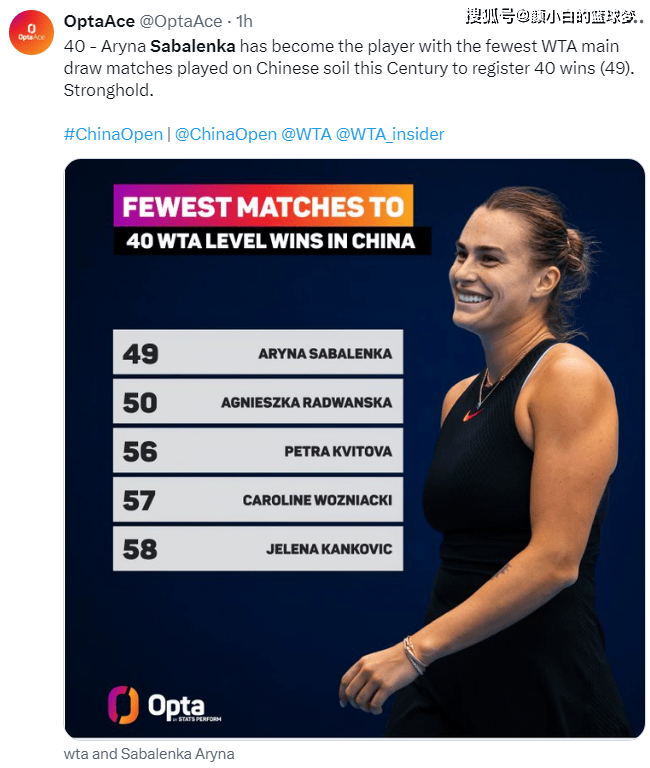This screenshot has height=768, width=650.
Task: Click the Sabalenka bold name in tweet
Action: coord(193,46)
